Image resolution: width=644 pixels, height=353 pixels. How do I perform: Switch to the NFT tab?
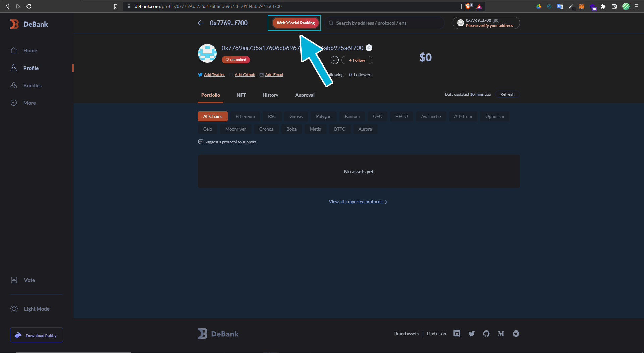pyautogui.click(x=241, y=95)
